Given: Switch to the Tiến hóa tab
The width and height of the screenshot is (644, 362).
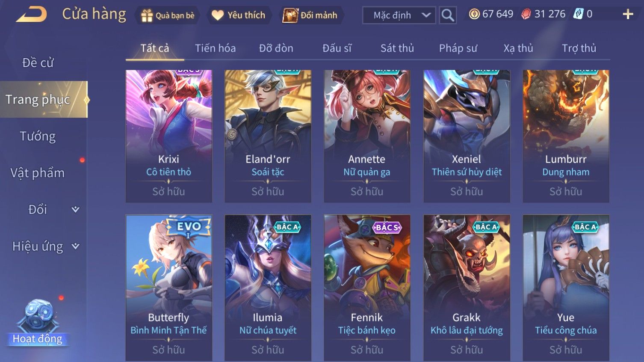Looking at the screenshot, I should [215, 48].
